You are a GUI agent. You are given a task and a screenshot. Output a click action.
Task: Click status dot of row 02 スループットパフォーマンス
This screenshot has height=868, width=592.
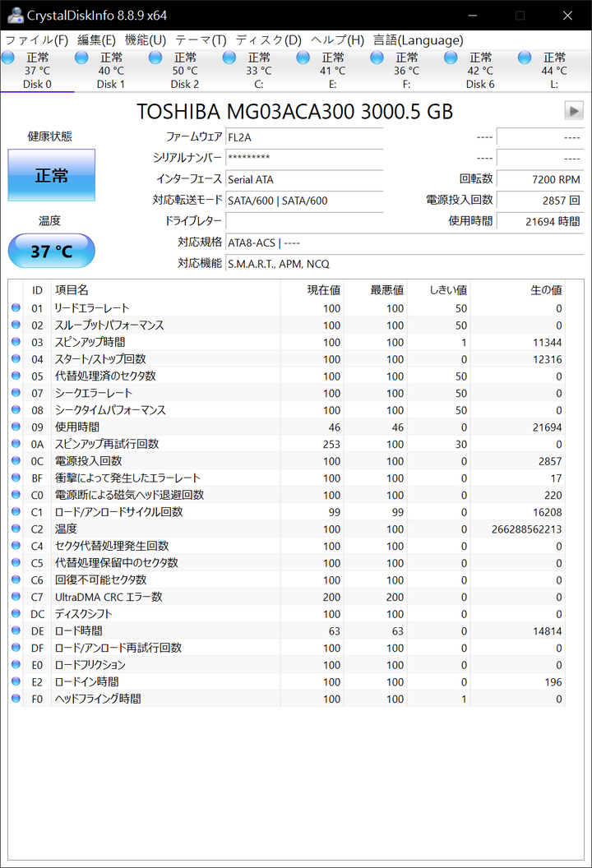point(16,325)
